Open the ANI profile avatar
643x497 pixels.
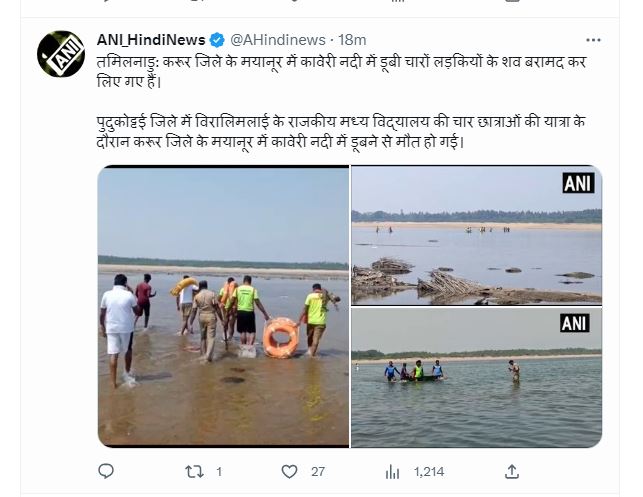tap(61, 54)
